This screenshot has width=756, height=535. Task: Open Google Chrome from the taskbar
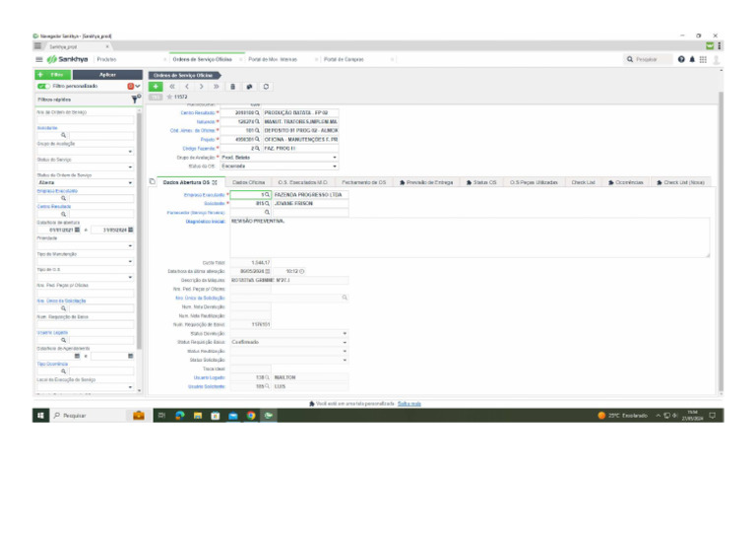(251, 416)
